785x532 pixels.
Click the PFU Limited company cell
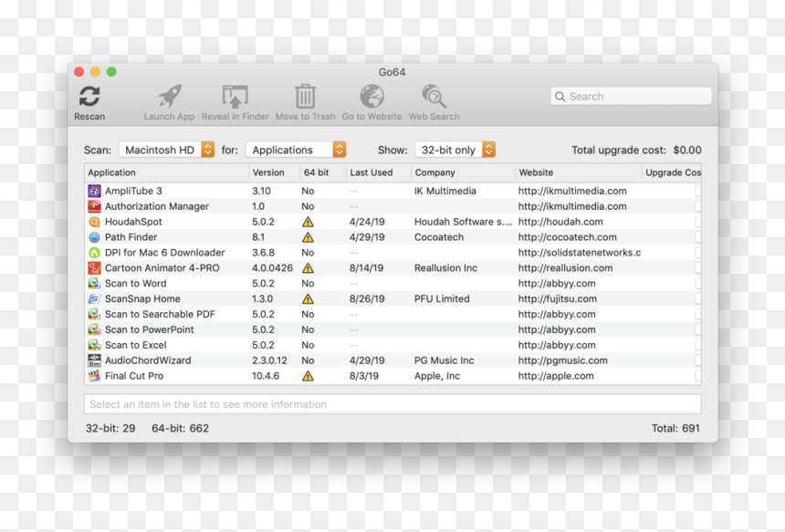click(x=442, y=298)
